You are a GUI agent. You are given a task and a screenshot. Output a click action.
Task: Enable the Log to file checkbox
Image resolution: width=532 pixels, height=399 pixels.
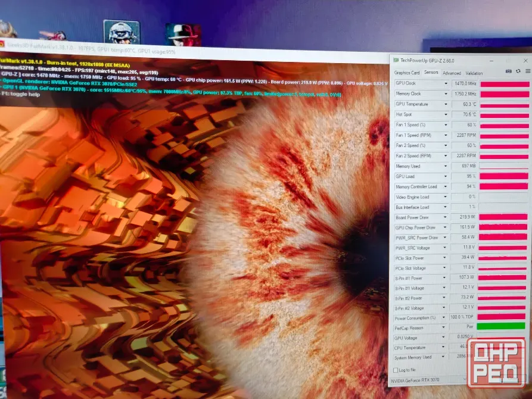pyautogui.click(x=396, y=370)
